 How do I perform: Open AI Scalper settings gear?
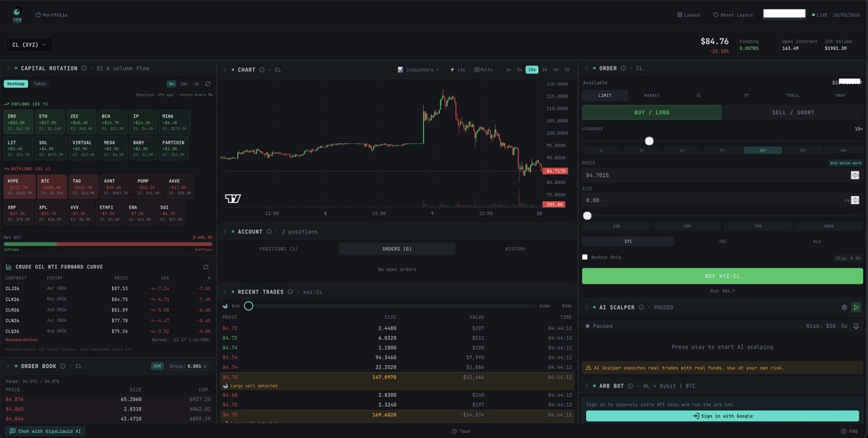(844, 307)
